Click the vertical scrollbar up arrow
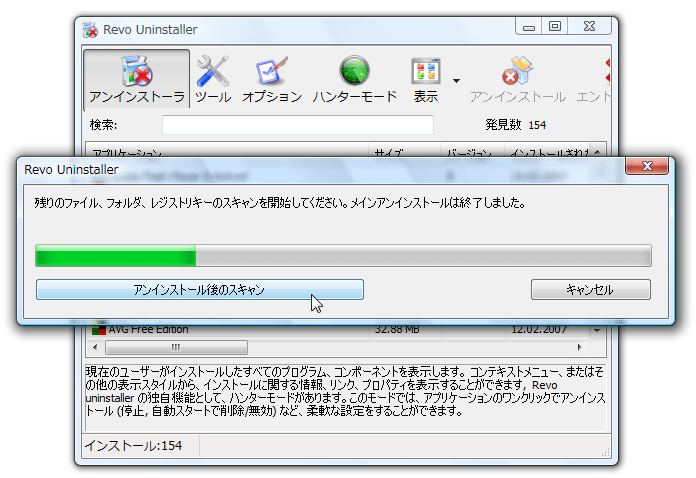Image resolution: width=696 pixels, height=478 pixels. pyautogui.click(x=597, y=152)
